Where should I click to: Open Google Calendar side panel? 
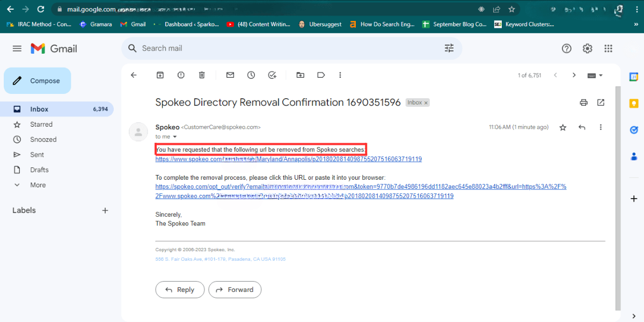[634, 77]
